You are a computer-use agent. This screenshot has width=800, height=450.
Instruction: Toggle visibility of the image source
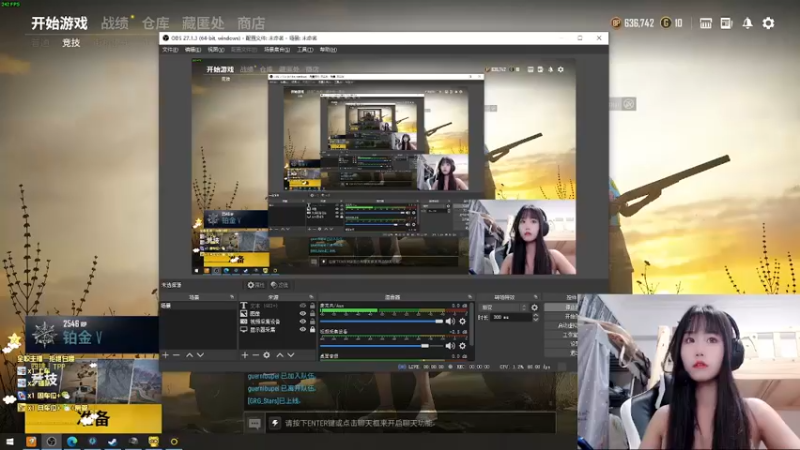303,313
